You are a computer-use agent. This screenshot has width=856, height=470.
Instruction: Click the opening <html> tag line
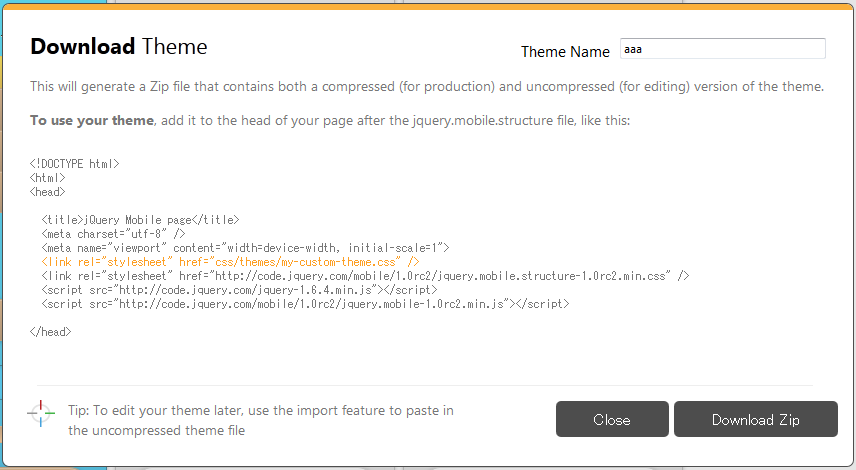48,177
